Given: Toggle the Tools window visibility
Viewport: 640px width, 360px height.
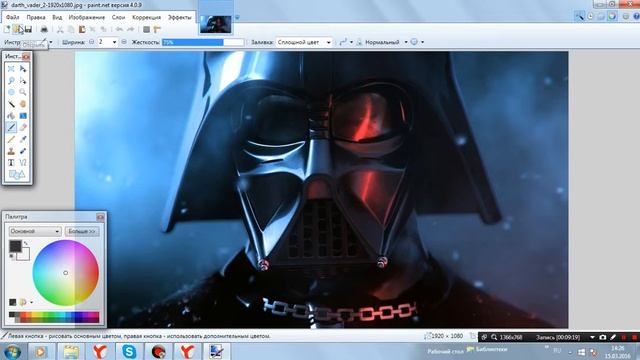Looking at the screenshot, I should pos(580,16).
